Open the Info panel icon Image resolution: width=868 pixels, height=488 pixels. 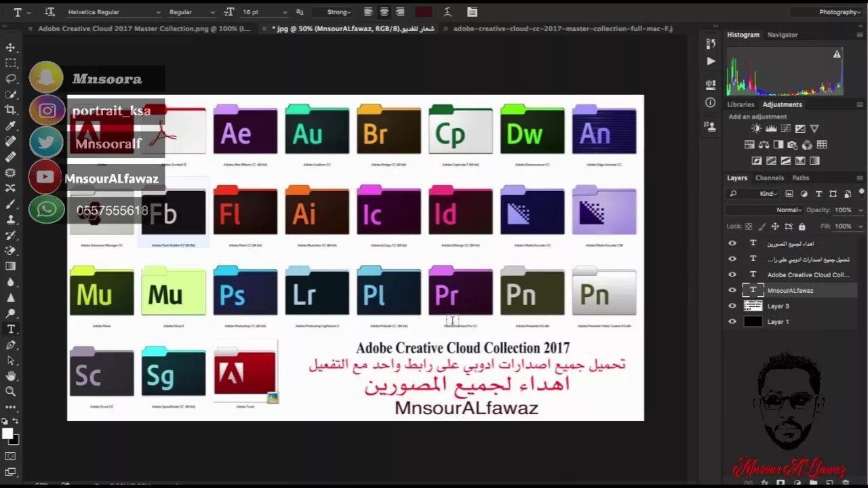pos(711,102)
